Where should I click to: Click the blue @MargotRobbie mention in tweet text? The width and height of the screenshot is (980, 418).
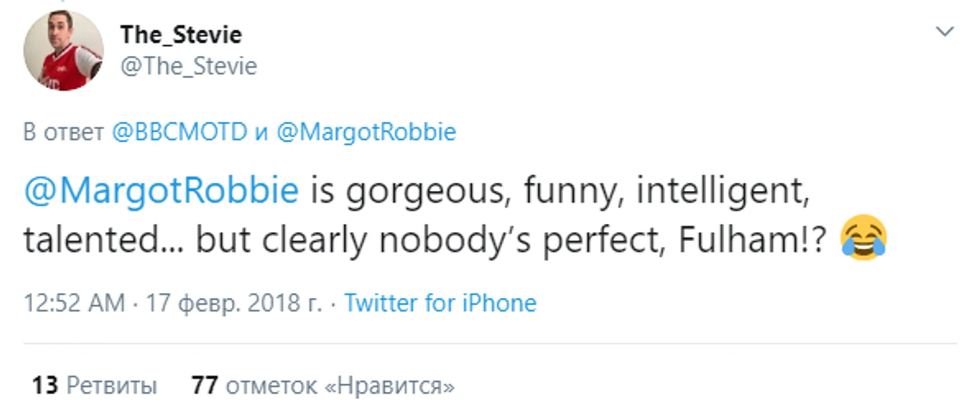click(x=160, y=191)
